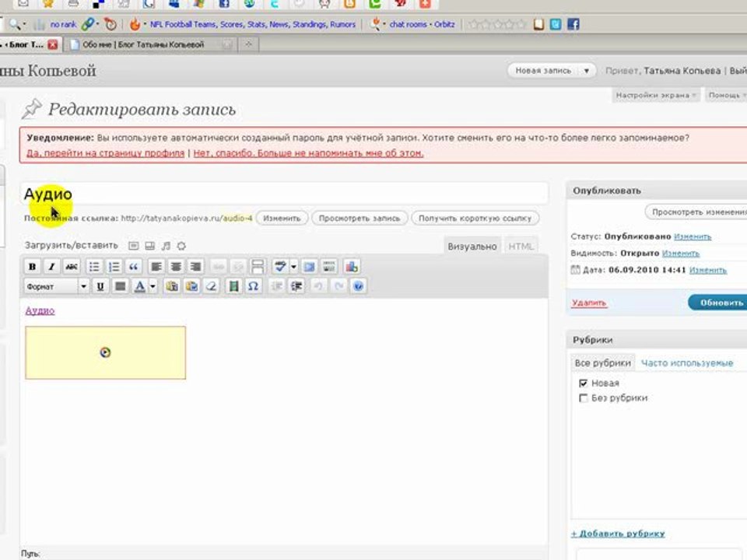The height and width of the screenshot is (560, 747).
Task: Open the Все рубрики tab
Action: (602, 363)
